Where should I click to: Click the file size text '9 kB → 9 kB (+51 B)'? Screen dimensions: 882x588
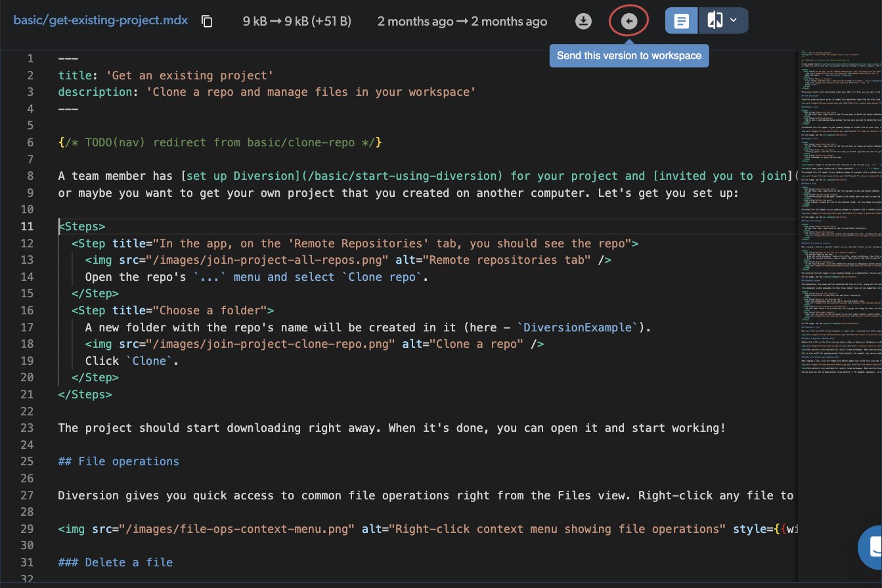(x=297, y=21)
